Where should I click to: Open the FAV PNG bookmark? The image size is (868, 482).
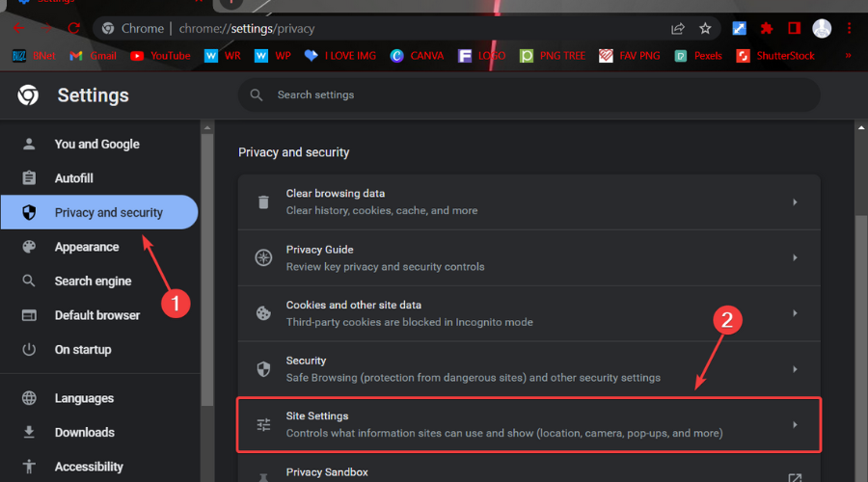[x=630, y=56]
